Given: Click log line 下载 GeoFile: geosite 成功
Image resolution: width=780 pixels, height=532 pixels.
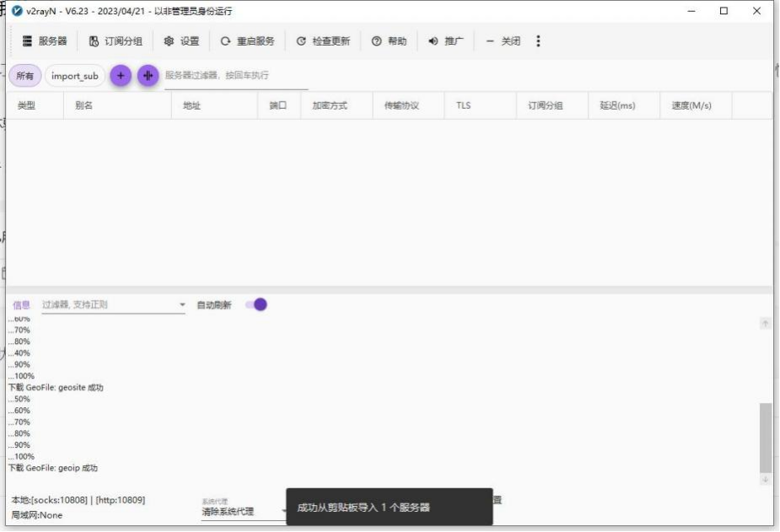Looking at the screenshot, I should tap(56, 387).
